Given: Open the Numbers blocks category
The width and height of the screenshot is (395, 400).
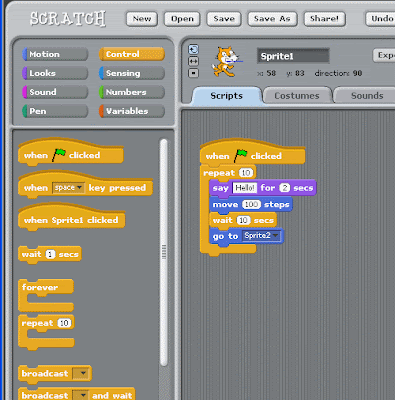Looking at the screenshot, I should (132, 92).
